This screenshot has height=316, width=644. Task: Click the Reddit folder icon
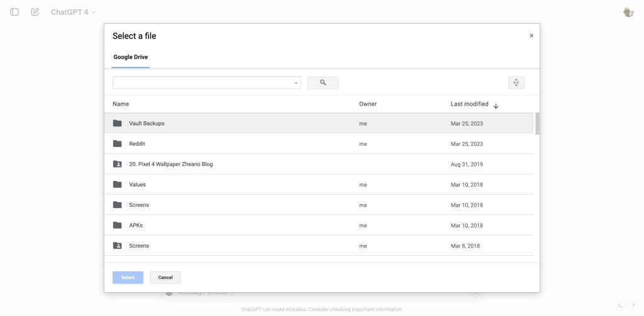117,144
